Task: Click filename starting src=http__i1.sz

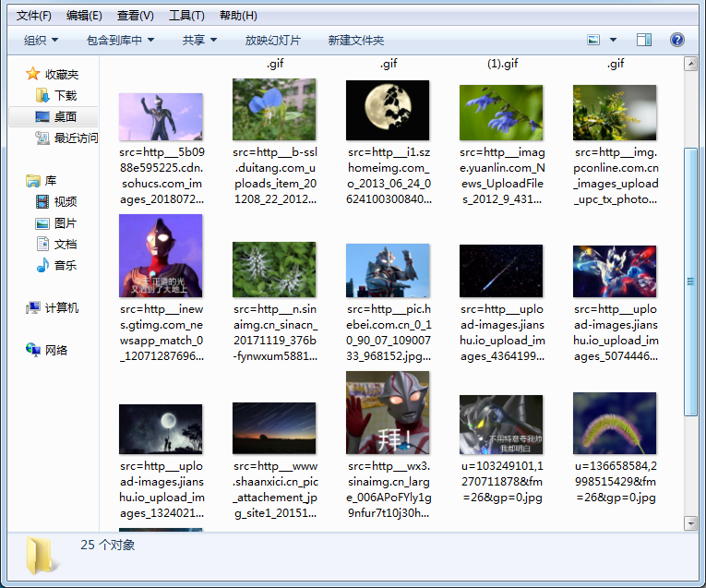Action: [389, 175]
